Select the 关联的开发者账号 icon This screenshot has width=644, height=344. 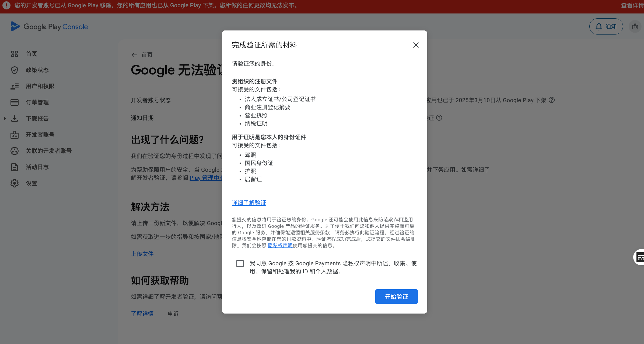tap(15, 151)
